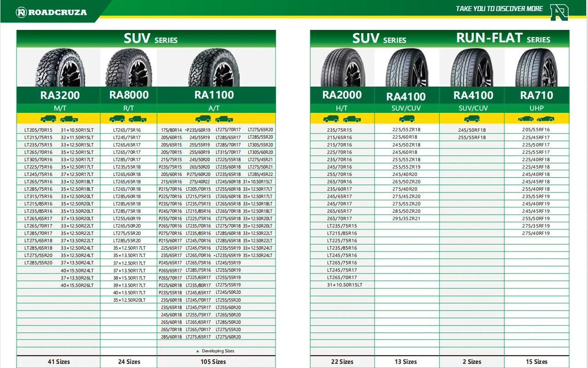Open the RA2000 tire image
This screenshot has height=368, width=588.
tap(342, 67)
